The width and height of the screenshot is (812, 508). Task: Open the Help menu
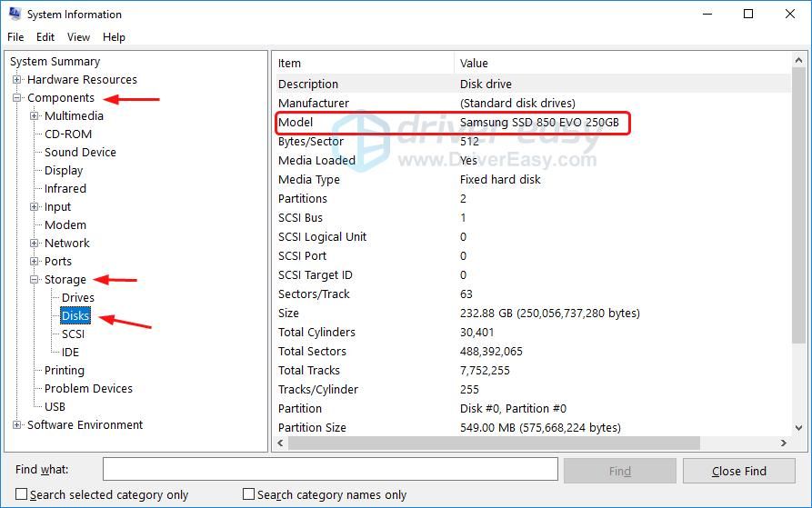114,37
